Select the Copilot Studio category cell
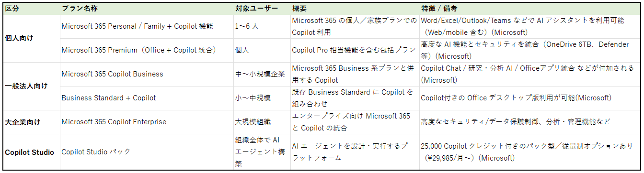Viewport: 644px width, 173px height. [x=31, y=152]
